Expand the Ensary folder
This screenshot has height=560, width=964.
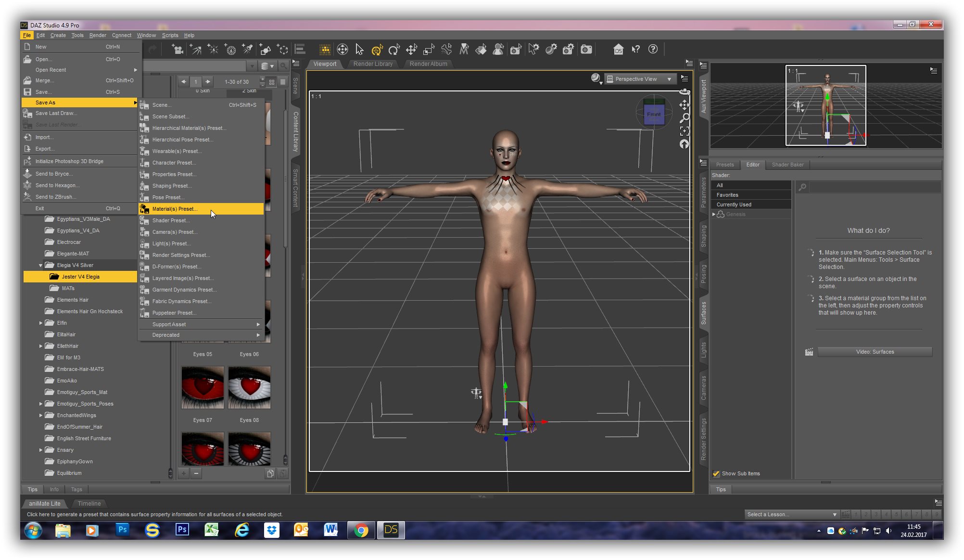[x=40, y=450]
